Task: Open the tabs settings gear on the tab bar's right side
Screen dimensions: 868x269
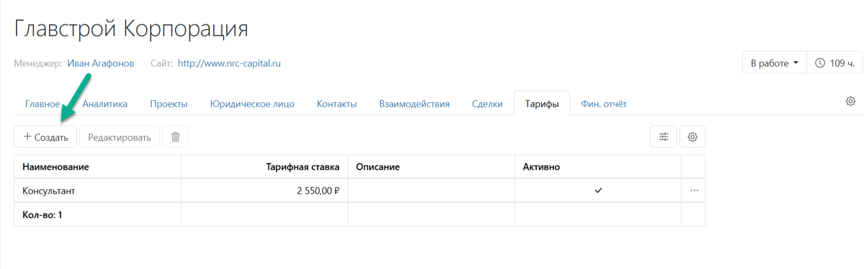Action: click(x=850, y=101)
